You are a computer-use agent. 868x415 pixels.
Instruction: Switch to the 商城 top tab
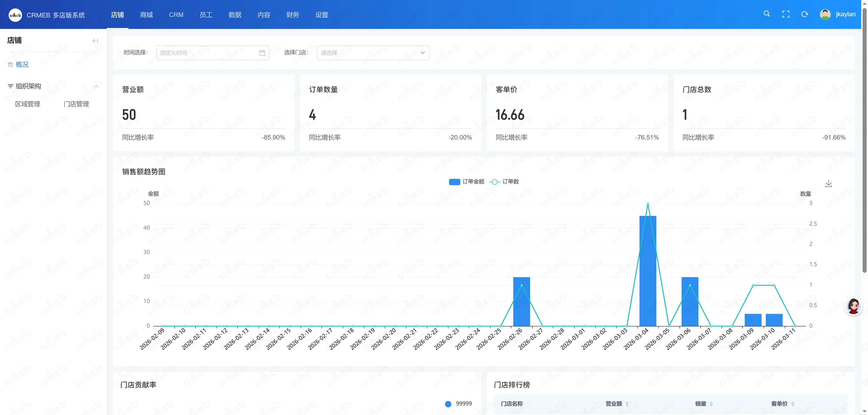tap(146, 15)
